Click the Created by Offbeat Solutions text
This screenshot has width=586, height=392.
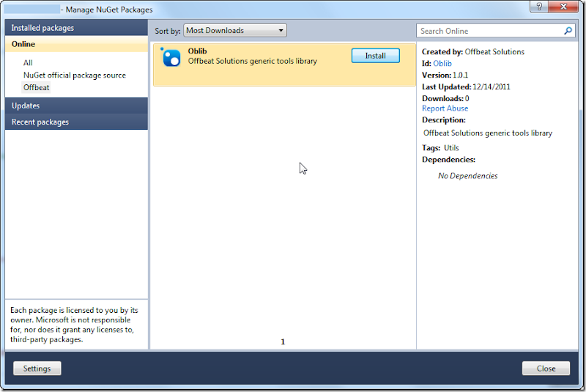click(x=473, y=52)
